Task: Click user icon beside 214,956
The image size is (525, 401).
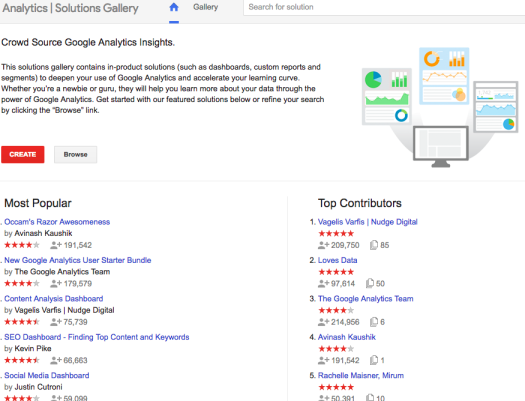Action: point(323,322)
